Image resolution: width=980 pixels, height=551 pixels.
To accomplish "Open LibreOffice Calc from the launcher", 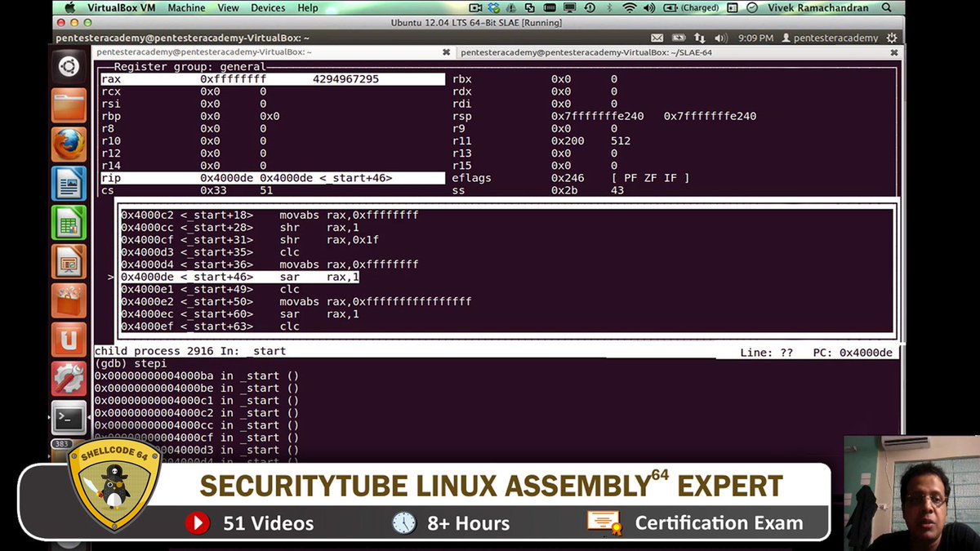I will (69, 222).
